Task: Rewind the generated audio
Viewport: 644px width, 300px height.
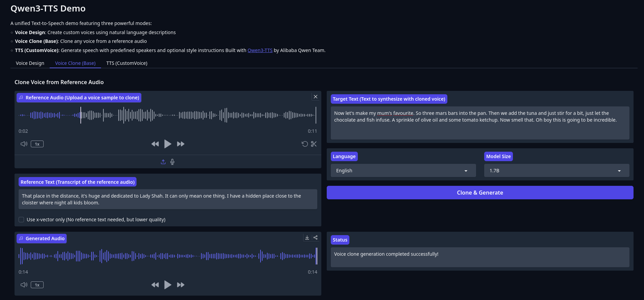Action: (x=155, y=285)
